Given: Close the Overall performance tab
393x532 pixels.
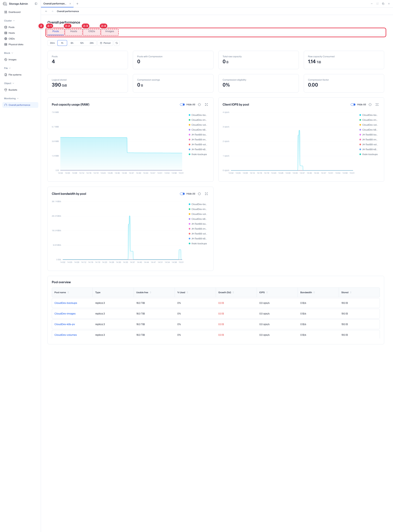Looking at the screenshot, I should click(70, 4).
